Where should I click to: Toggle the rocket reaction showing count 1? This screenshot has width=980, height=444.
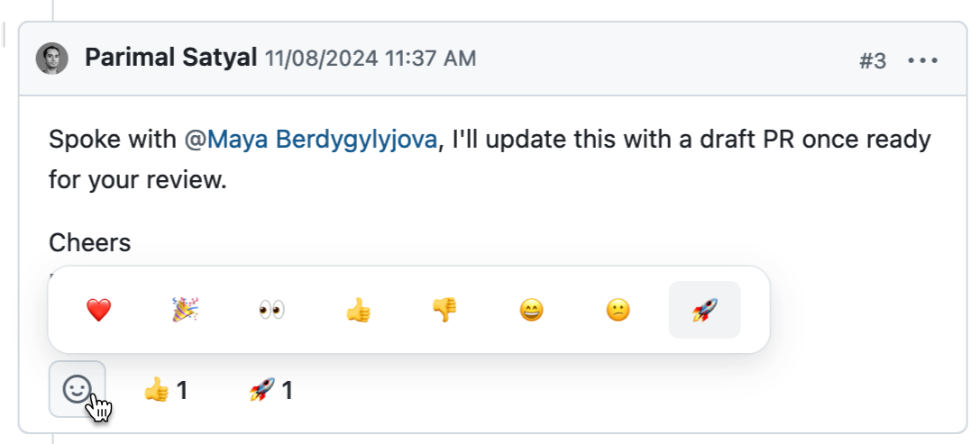pos(271,391)
